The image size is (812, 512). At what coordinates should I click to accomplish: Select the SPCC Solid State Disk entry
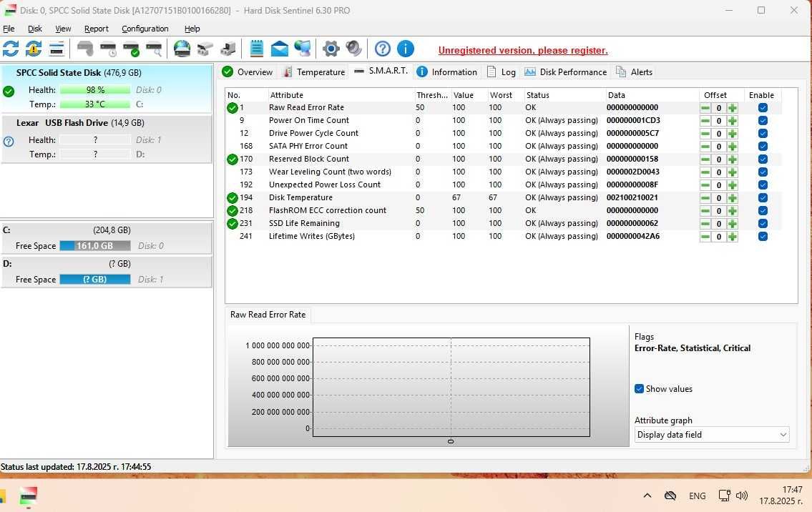[x=107, y=88]
